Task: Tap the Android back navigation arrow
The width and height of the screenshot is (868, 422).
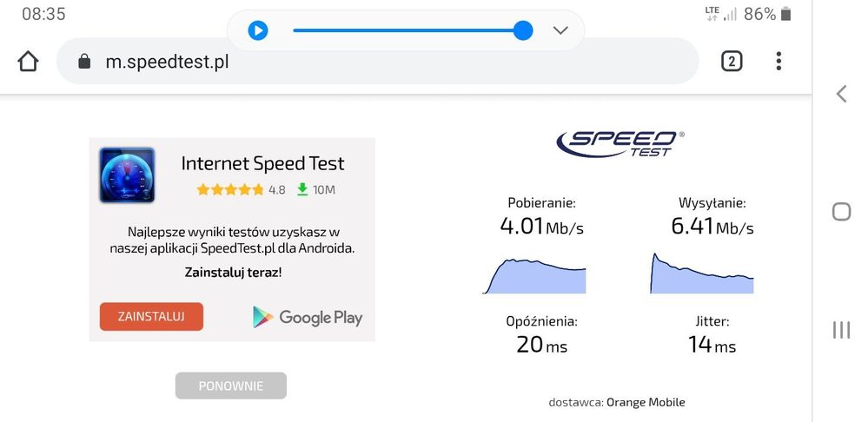Action: [840, 94]
